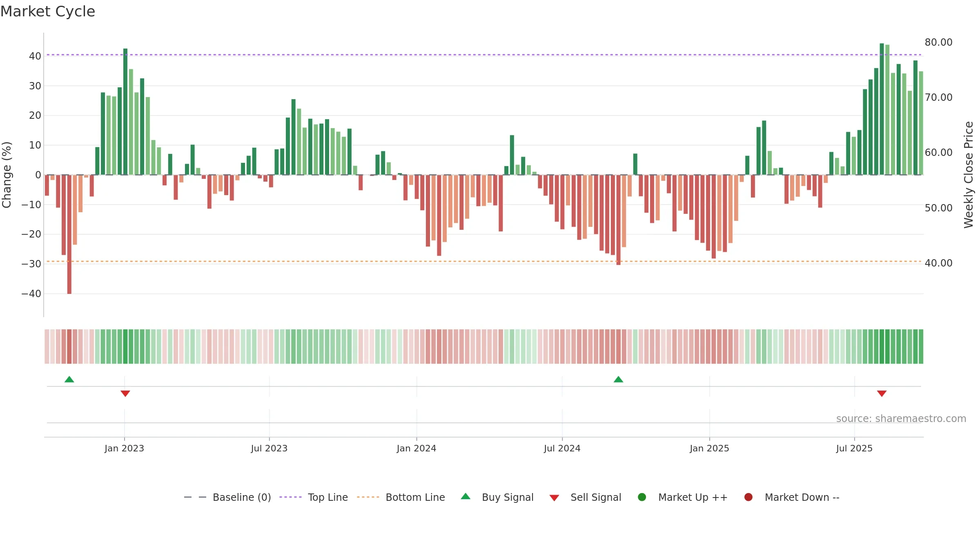The width and height of the screenshot is (980, 551).
Task: Click the highest green bar after Jul 2025
Action: (882, 109)
